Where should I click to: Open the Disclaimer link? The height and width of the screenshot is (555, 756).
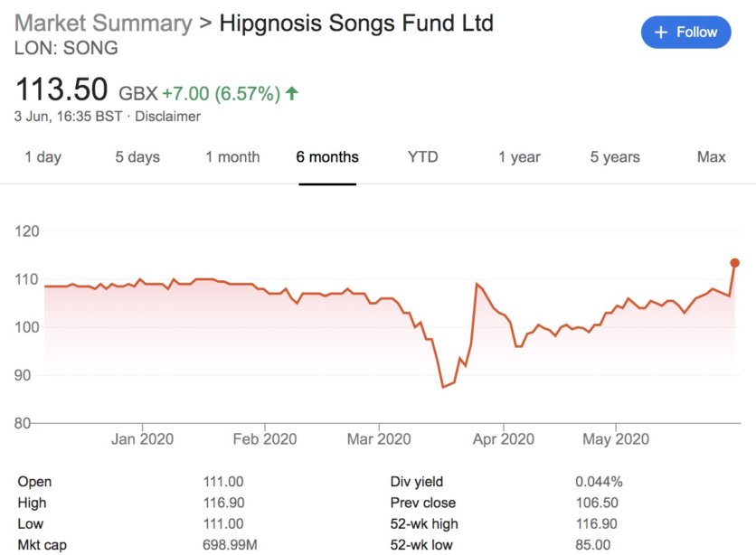click(x=167, y=117)
